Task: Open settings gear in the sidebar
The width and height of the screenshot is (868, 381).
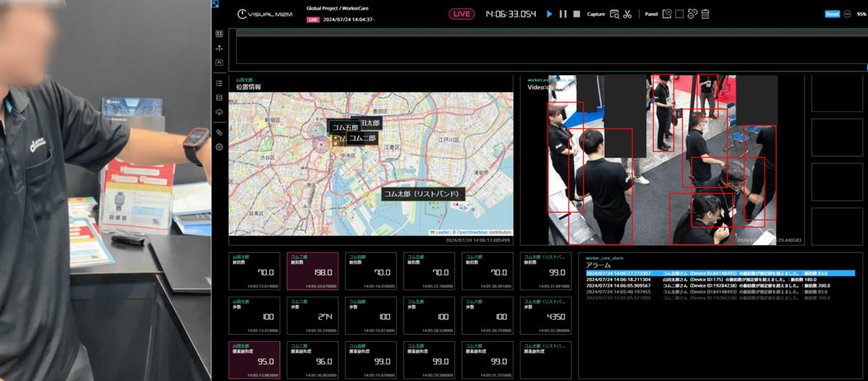Action: pyautogui.click(x=219, y=147)
